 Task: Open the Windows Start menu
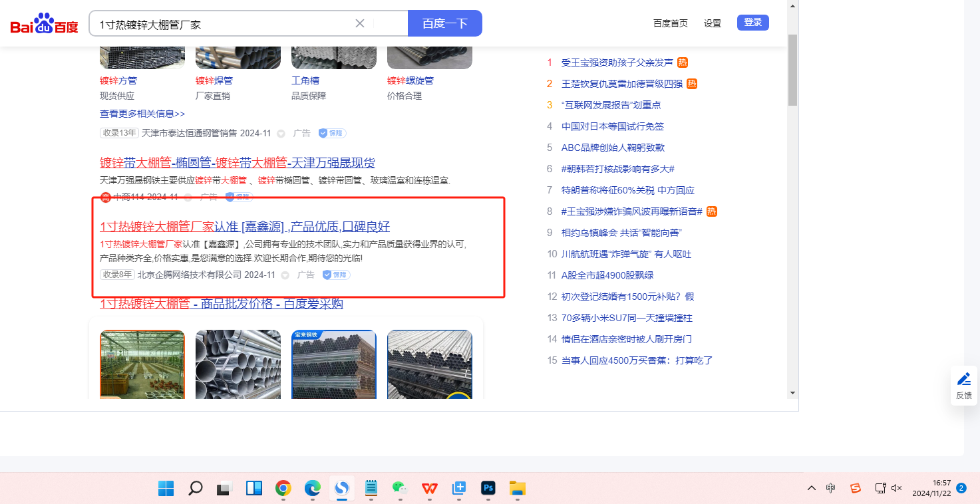tap(166, 488)
